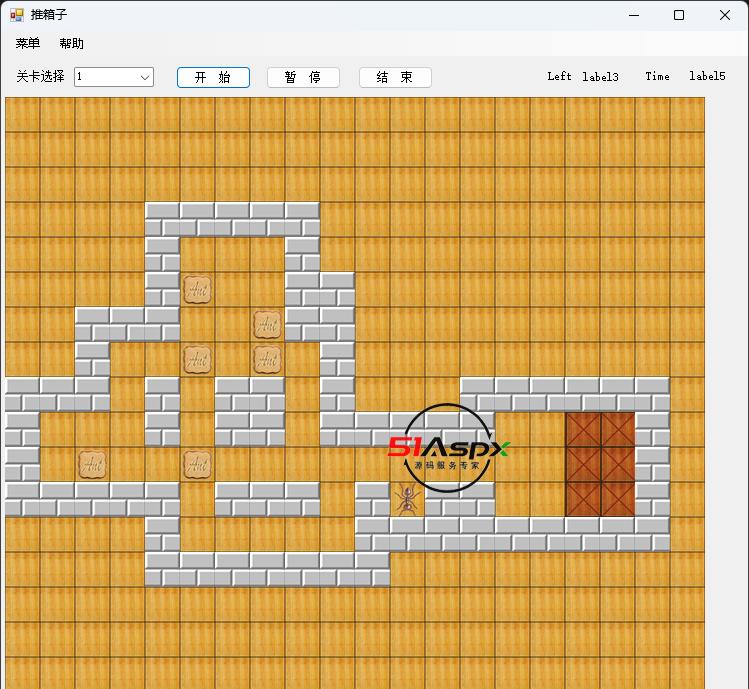Open the 菜单 menu
749x689 pixels.
pyautogui.click(x=28, y=44)
